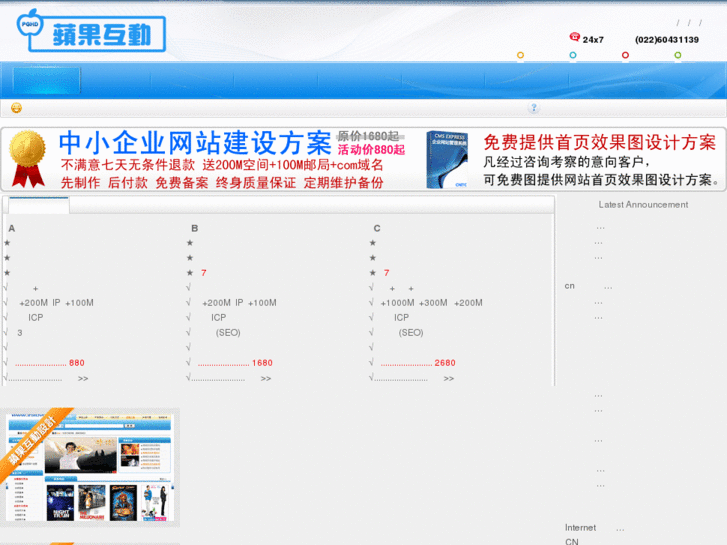Click the 活动价880起 promo text
The width and height of the screenshot is (727, 545).
pyautogui.click(x=371, y=149)
